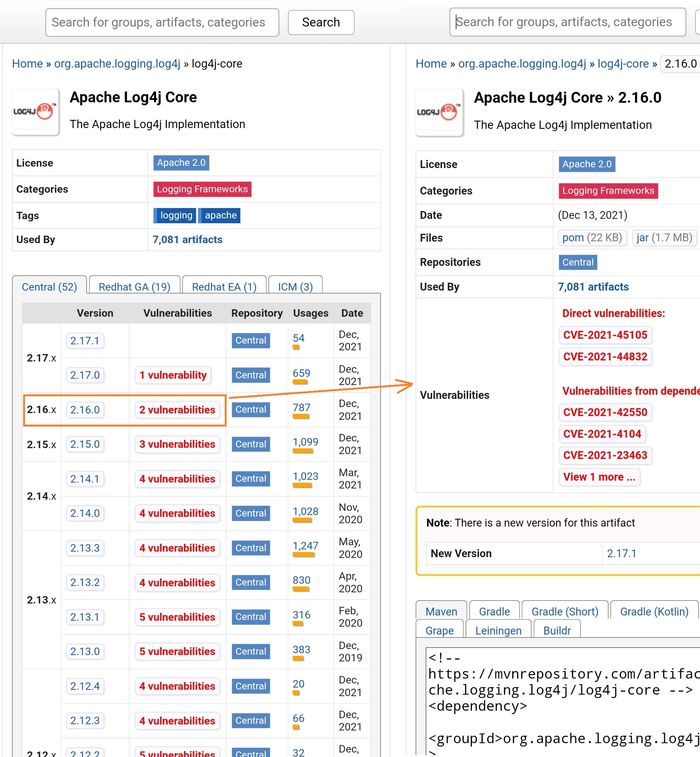Screen dimensions: 700x757
Task: Open CVE-2021-44832 vulnerability
Action: (x=605, y=357)
